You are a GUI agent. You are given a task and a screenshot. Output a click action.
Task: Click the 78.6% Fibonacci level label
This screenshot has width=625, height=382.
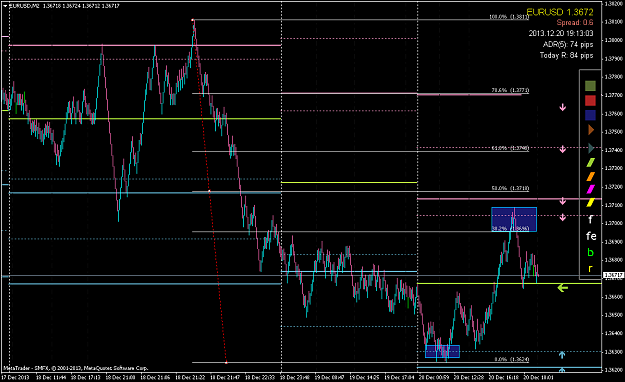(510, 90)
